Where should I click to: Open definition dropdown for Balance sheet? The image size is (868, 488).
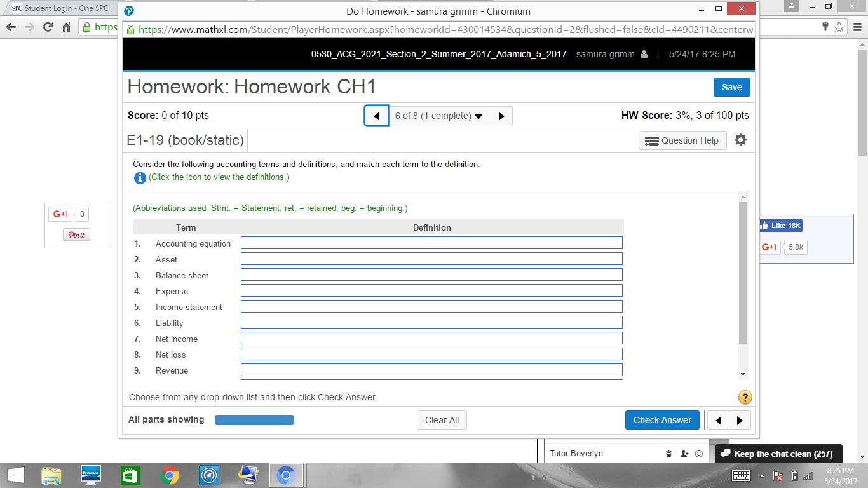point(431,275)
